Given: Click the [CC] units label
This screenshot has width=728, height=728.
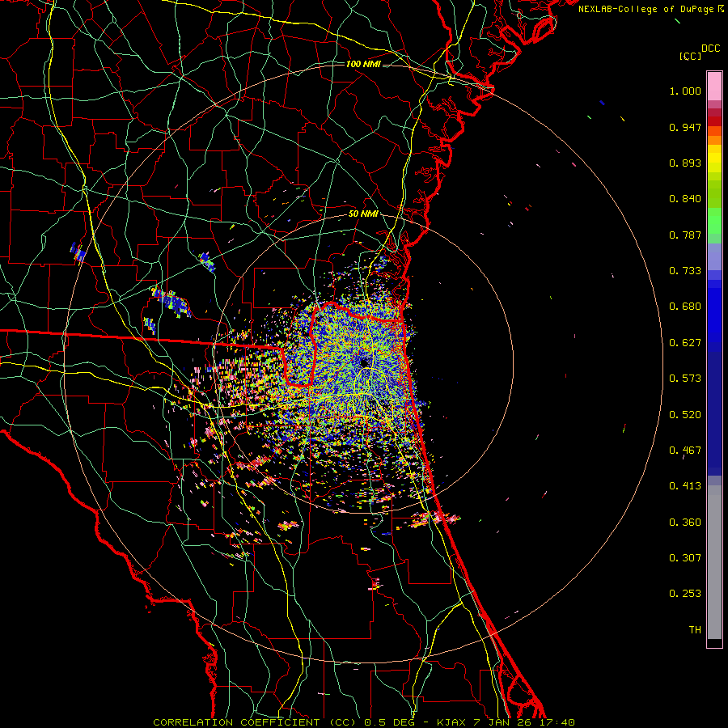Looking at the screenshot, I should 690,56.
